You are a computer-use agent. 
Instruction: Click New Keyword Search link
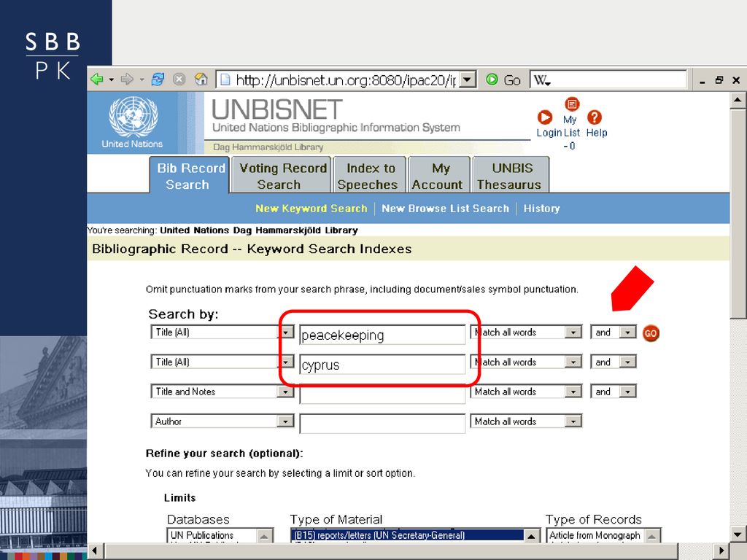click(311, 209)
